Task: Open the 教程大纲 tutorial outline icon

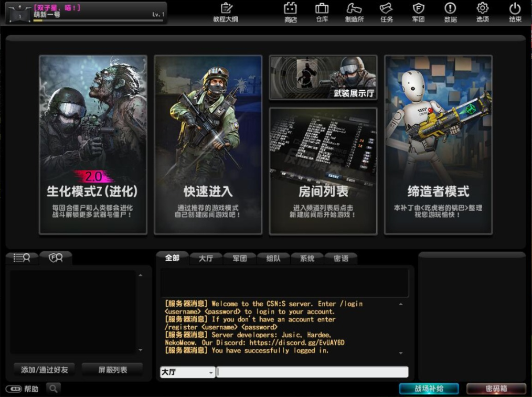Action: [x=226, y=13]
